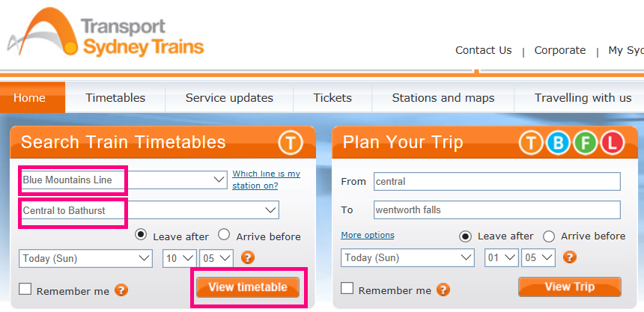Click the help icon beside Plan Your Trip time
The width and height of the screenshot is (644, 312).
click(x=570, y=257)
